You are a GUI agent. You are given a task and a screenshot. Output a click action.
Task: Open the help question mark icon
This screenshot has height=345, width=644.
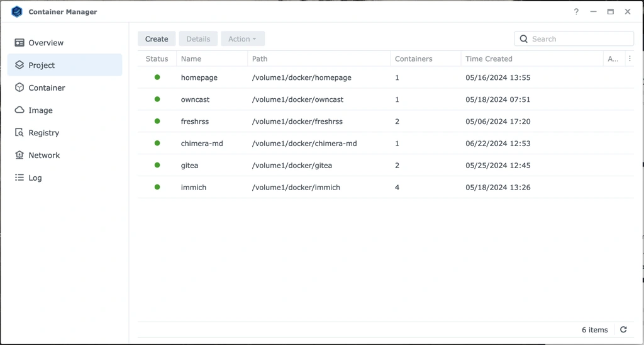click(576, 11)
